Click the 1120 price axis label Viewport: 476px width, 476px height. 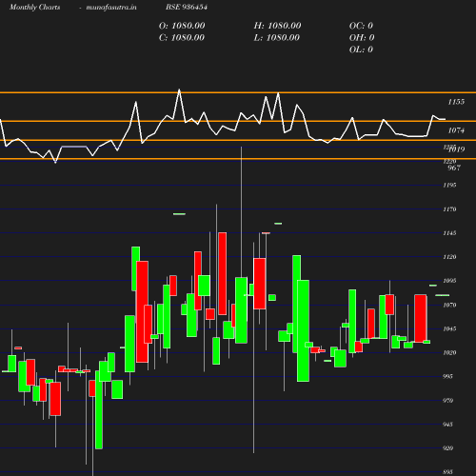449,257
